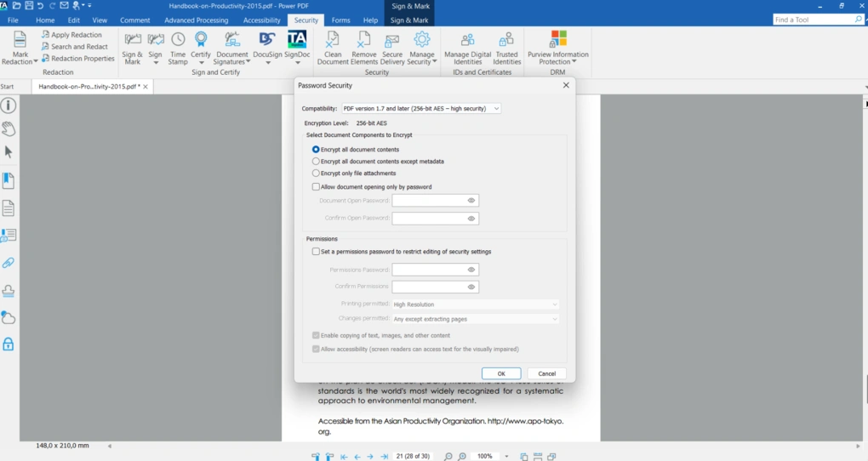The image size is (868, 461).
Task: Expand the Mark Redaction dropdown arrow
Action: (x=36, y=61)
